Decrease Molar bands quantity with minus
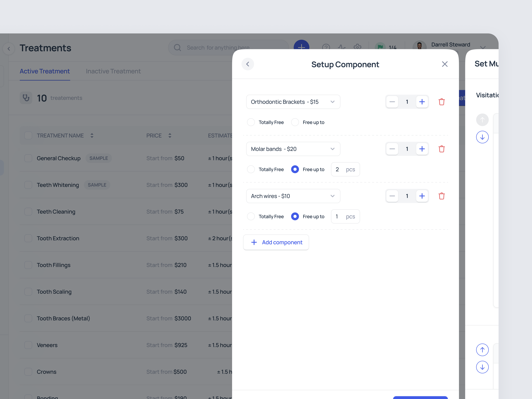 [x=392, y=149]
